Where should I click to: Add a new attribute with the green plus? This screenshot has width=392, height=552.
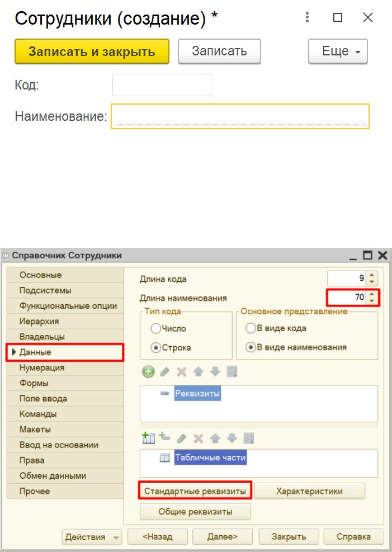[x=148, y=372]
